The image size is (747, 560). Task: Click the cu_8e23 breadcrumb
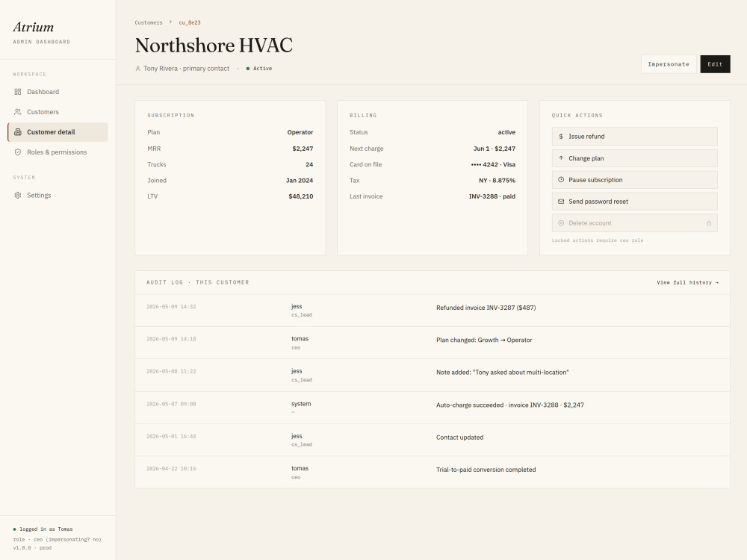190,22
